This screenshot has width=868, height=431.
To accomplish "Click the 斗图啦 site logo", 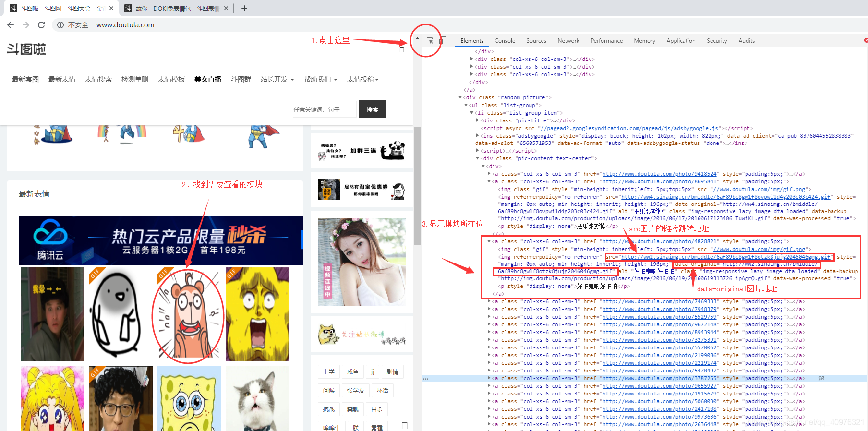I will point(26,49).
